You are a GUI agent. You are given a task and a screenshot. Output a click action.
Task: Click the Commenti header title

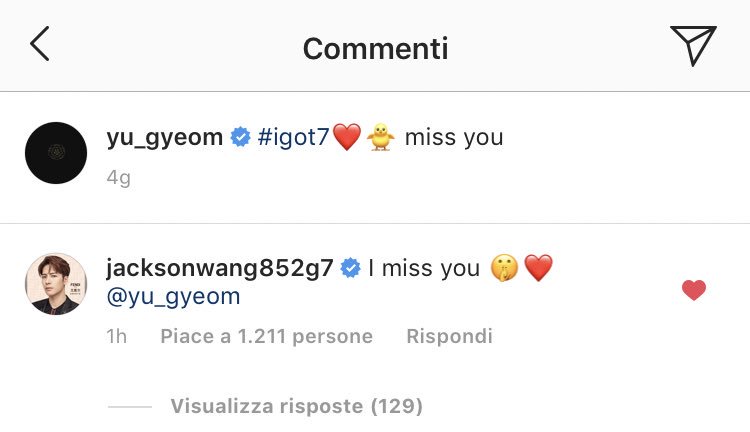(375, 48)
